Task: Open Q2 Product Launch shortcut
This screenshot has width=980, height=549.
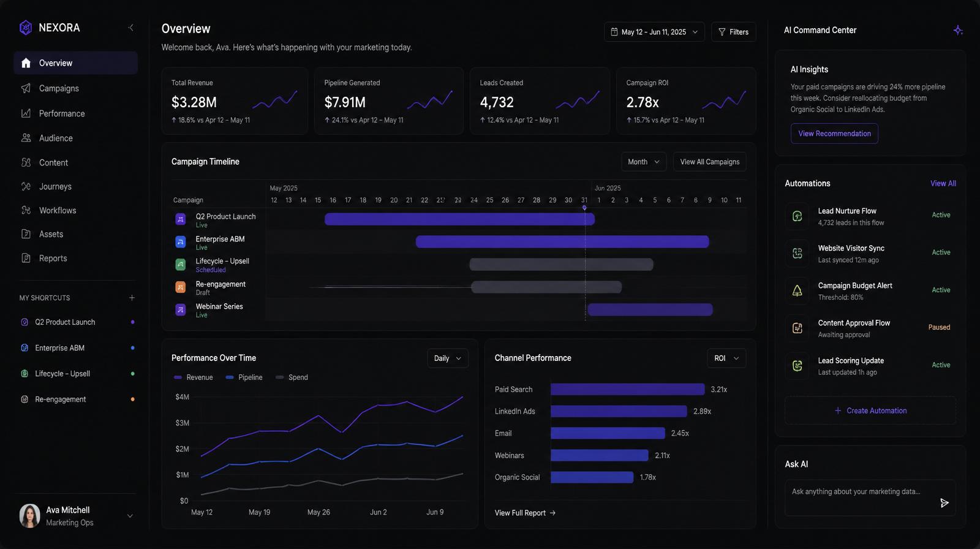Action: [77, 322]
